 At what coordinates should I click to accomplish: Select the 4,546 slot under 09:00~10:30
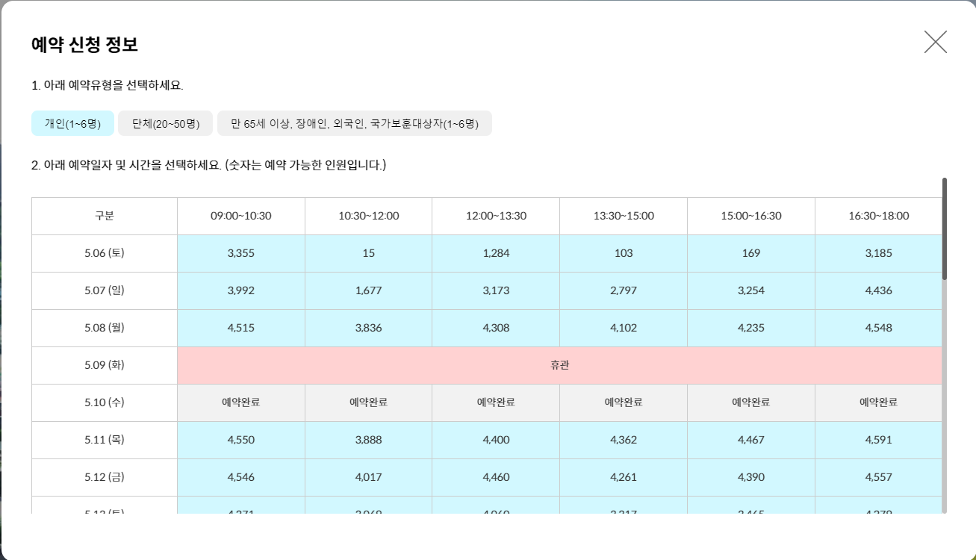240,476
